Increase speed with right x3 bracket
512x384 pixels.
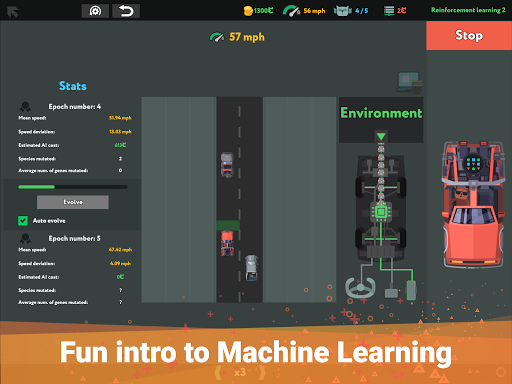(262, 372)
